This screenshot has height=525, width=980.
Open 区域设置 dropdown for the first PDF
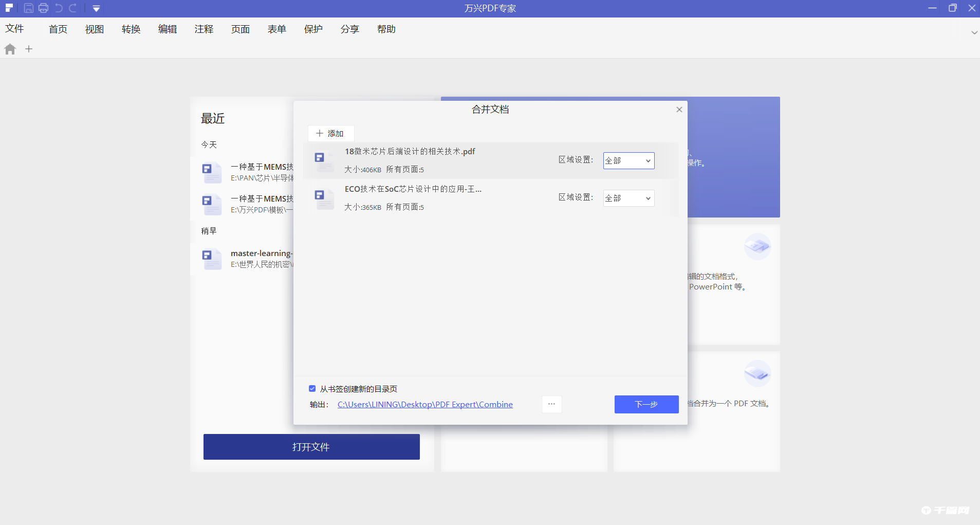pos(628,160)
